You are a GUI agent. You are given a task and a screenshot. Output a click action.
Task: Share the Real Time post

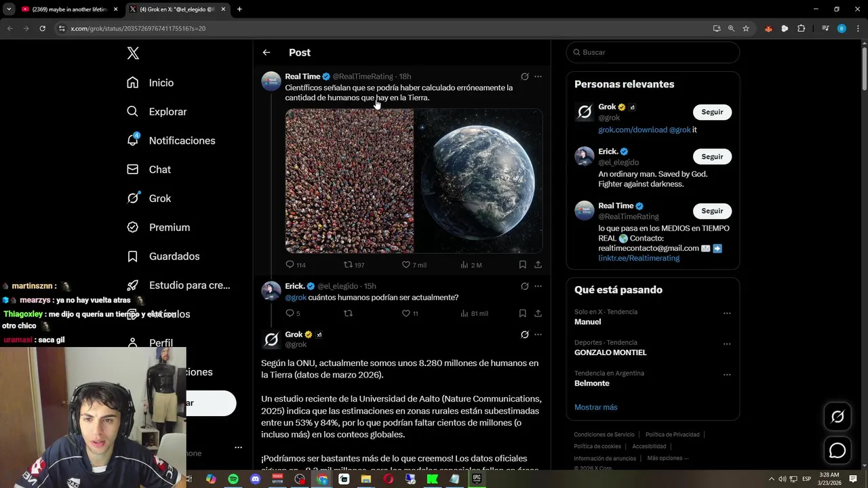coord(538,264)
